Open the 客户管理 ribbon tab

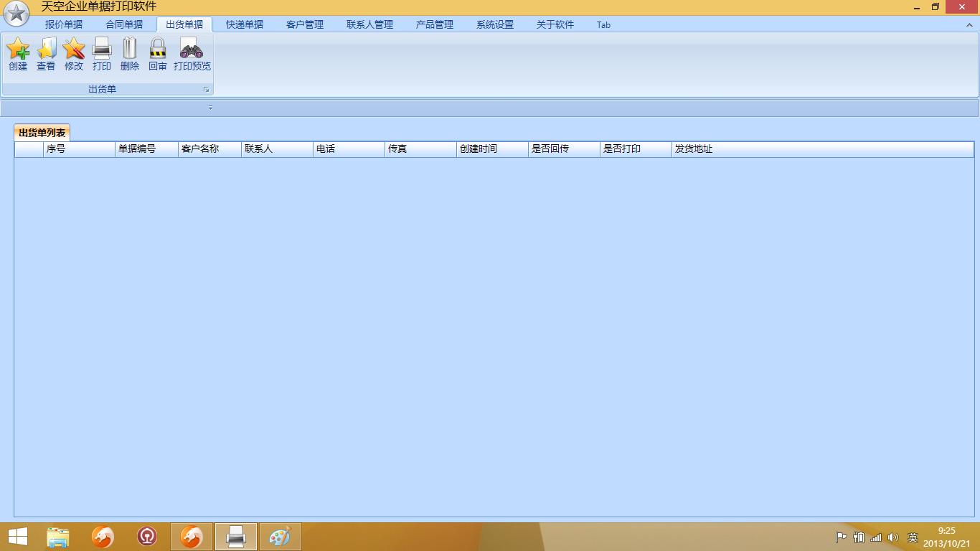click(305, 24)
